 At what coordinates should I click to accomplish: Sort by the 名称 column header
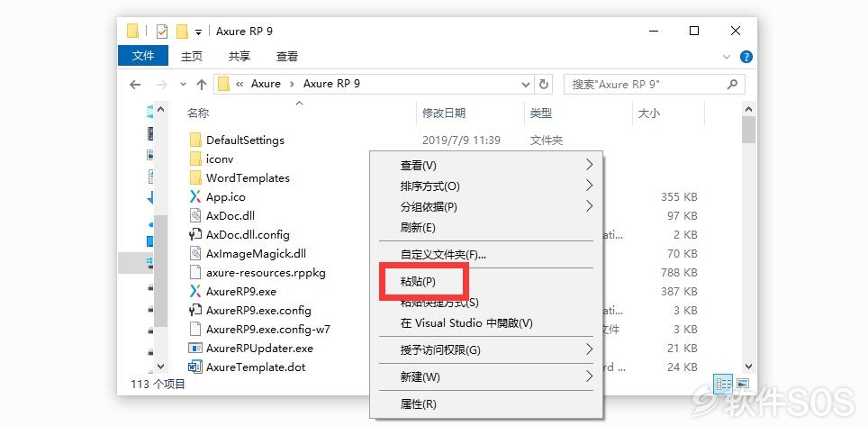(x=197, y=113)
